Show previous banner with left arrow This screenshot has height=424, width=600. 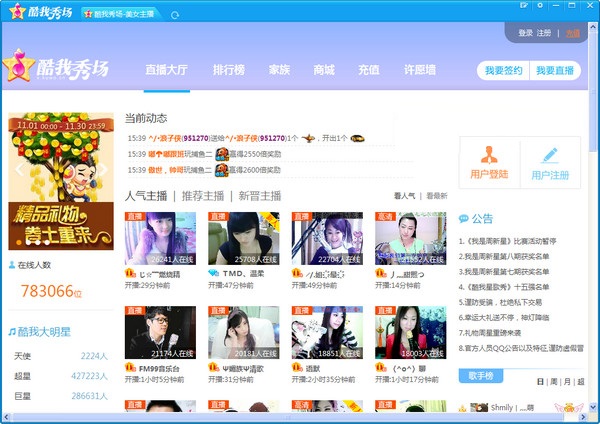18,169
